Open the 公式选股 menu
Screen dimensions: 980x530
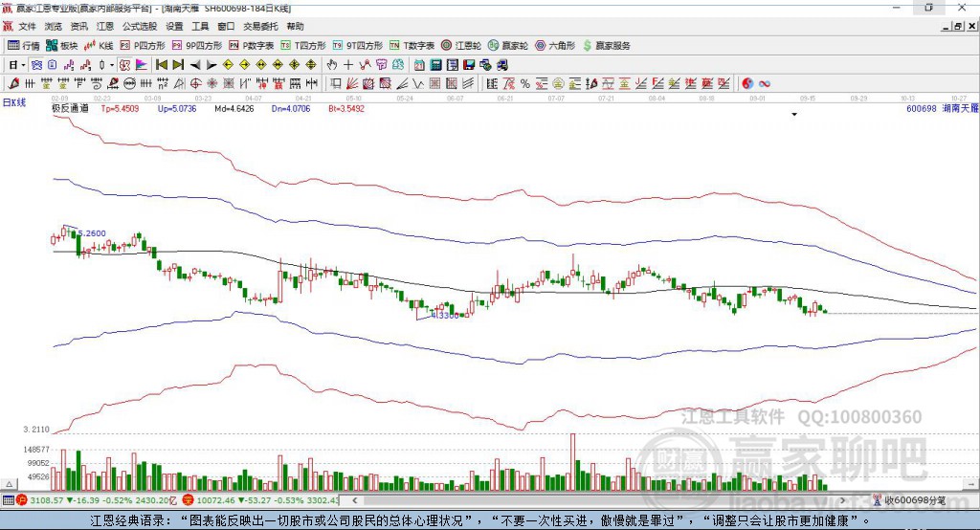(140, 26)
